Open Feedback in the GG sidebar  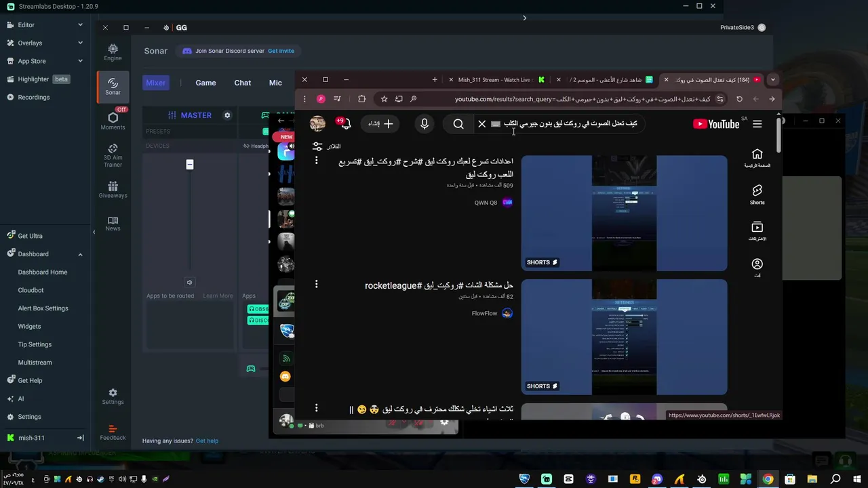coord(113,432)
